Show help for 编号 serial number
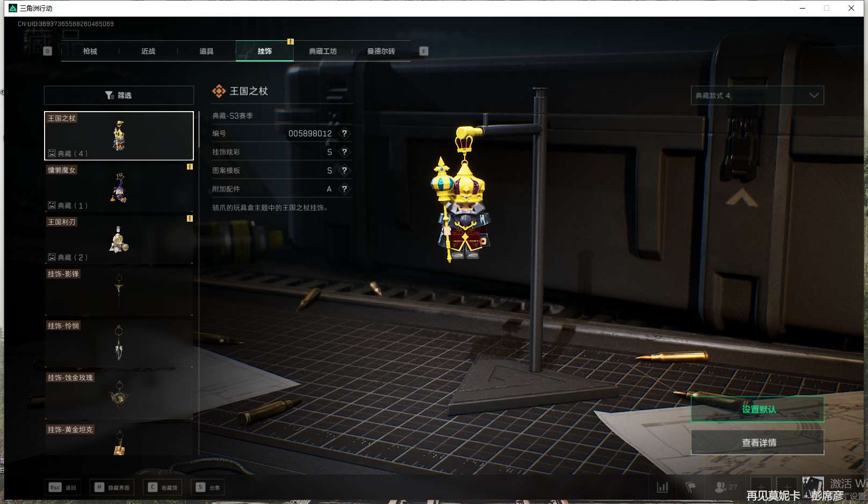The image size is (868, 504). [344, 133]
